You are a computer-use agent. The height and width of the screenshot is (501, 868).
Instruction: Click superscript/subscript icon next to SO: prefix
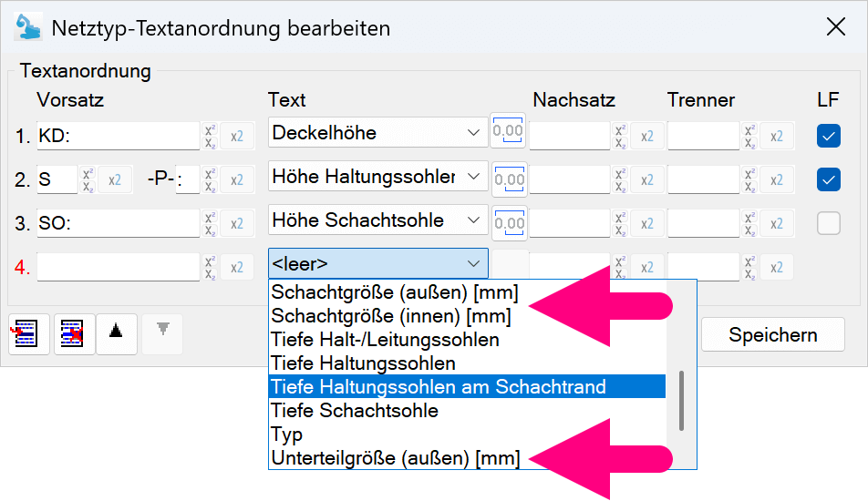pos(211,223)
